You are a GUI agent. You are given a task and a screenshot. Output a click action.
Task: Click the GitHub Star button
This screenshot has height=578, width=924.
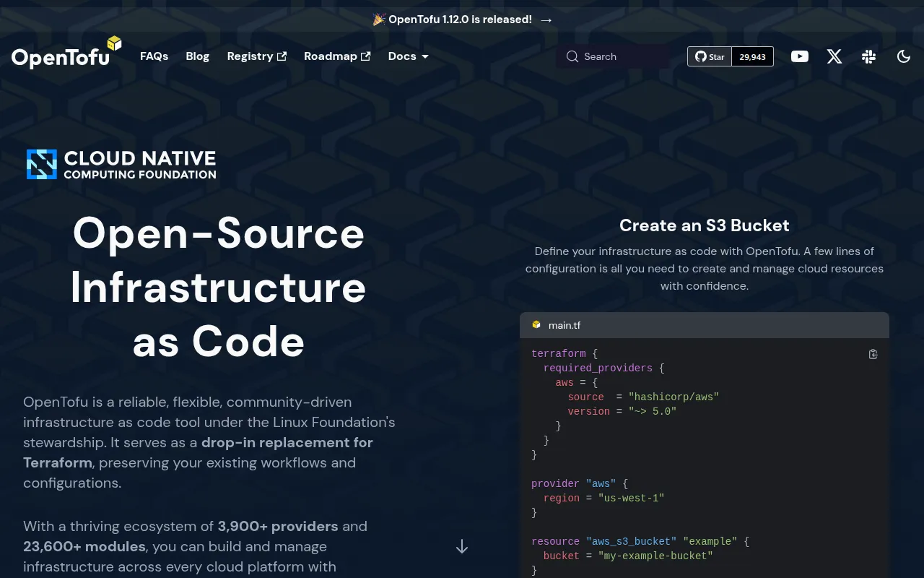coord(710,56)
